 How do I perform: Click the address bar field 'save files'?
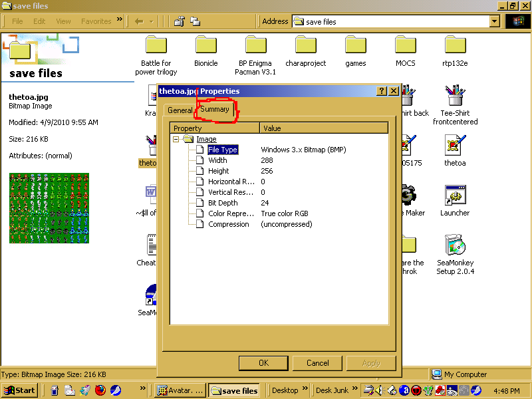click(x=390, y=22)
